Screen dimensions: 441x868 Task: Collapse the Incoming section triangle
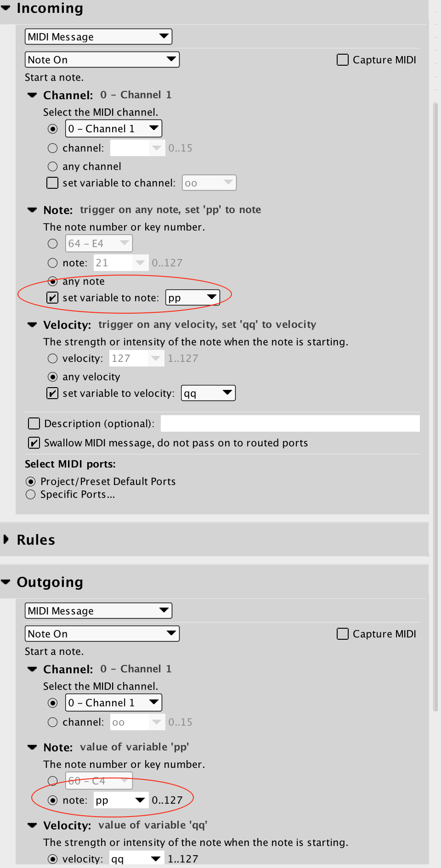click(x=6, y=8)
